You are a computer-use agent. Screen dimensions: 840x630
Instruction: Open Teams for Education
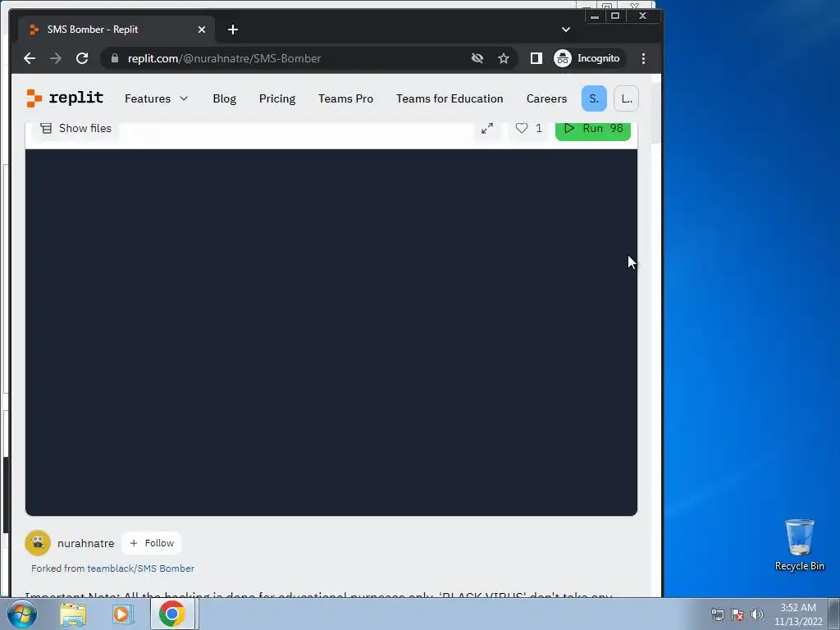(450, 98)
